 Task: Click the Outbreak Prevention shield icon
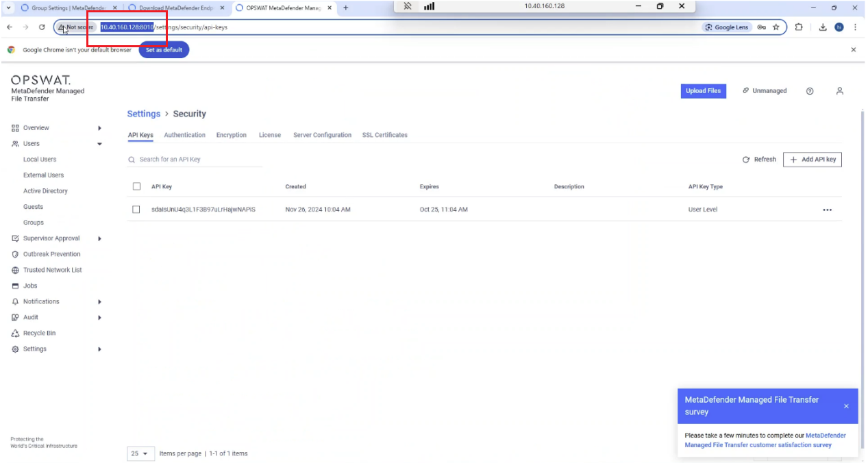(x=15, y=254)
